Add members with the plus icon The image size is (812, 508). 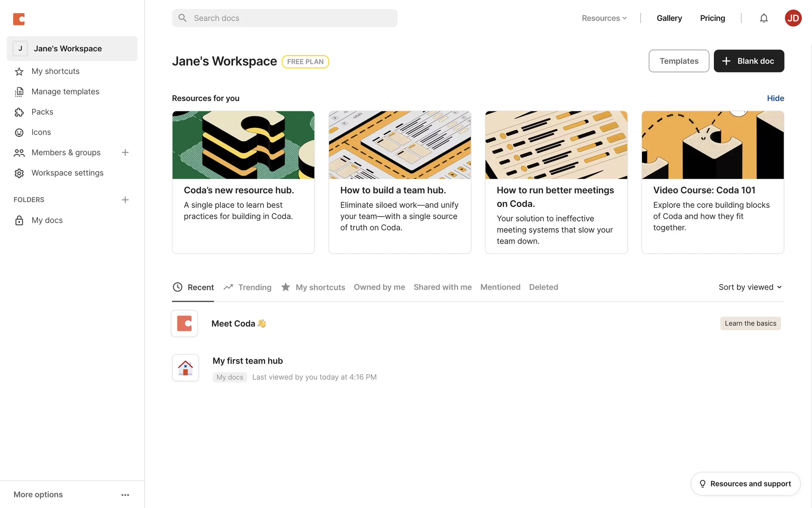point(125,152)
